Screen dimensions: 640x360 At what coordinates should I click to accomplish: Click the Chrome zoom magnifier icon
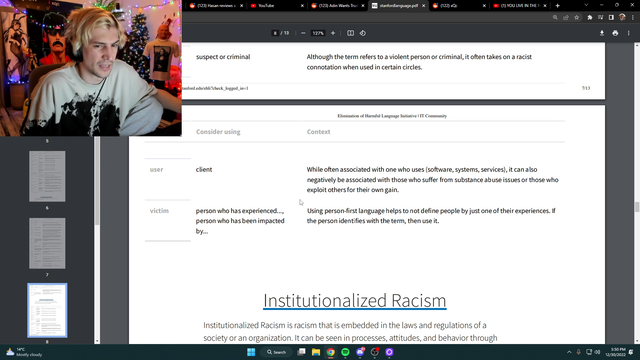555,18
